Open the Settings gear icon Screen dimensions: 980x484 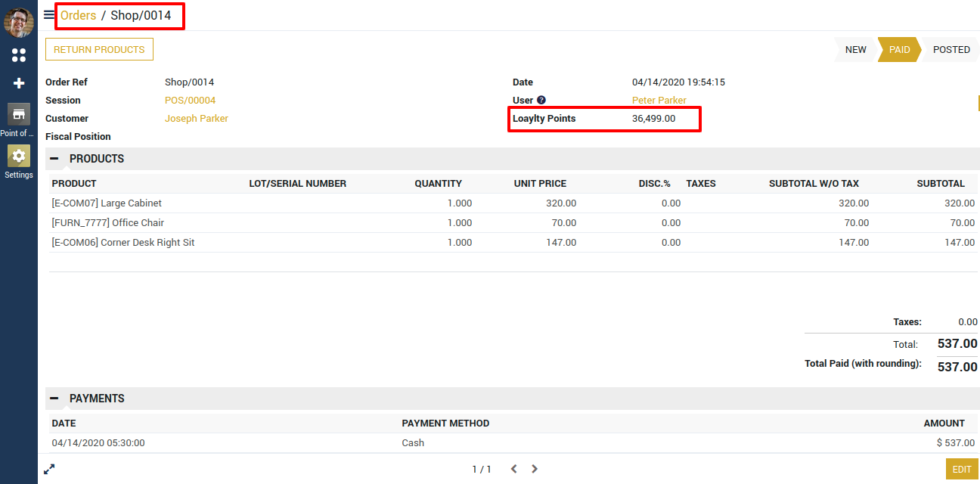click(x=19, y=155)
